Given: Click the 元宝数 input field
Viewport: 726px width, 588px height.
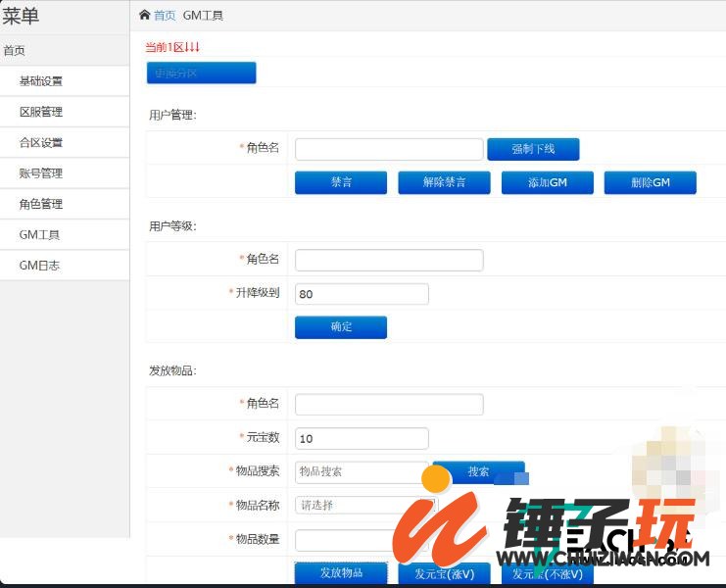Looking at the screenshot, I should click(x=361, y=439).
